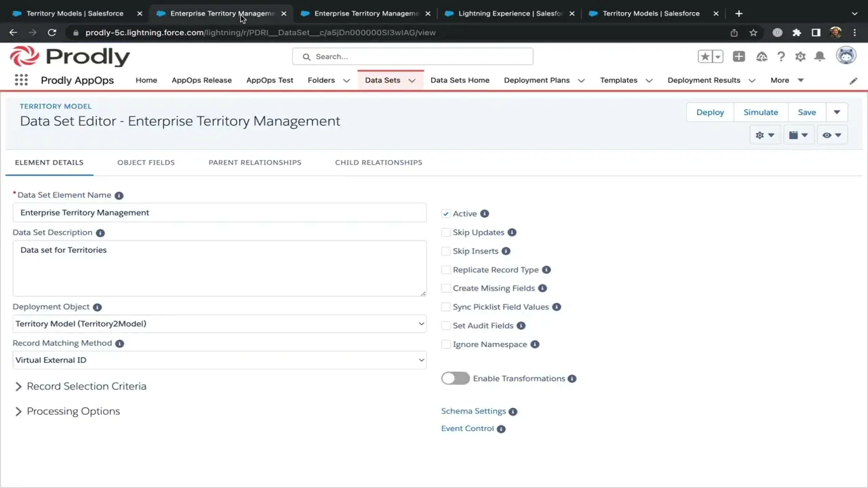This screenshot has height=488, width=868.
Task: Open the eye view dropdown in editor
Action: [832, 135]
